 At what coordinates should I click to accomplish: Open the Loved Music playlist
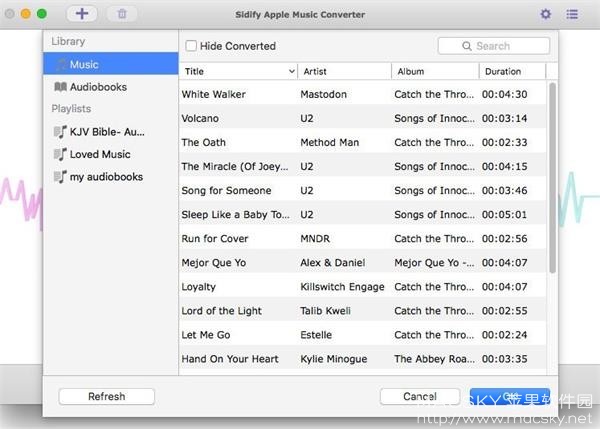[x=111, y=154]
